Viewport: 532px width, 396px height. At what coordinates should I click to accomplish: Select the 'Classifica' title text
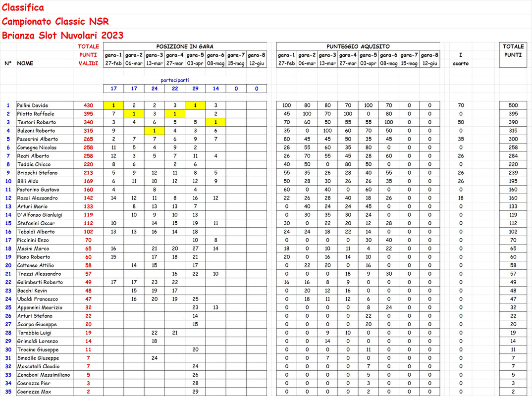23,7
